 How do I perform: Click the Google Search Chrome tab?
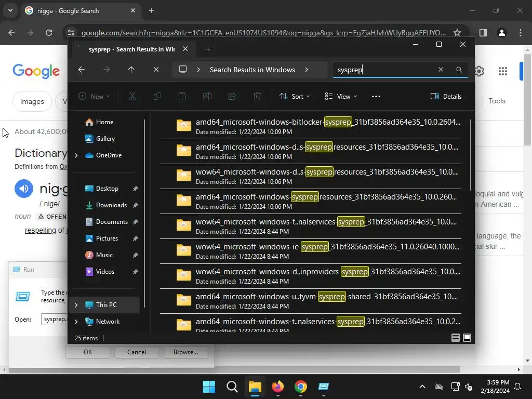(81, 11)
